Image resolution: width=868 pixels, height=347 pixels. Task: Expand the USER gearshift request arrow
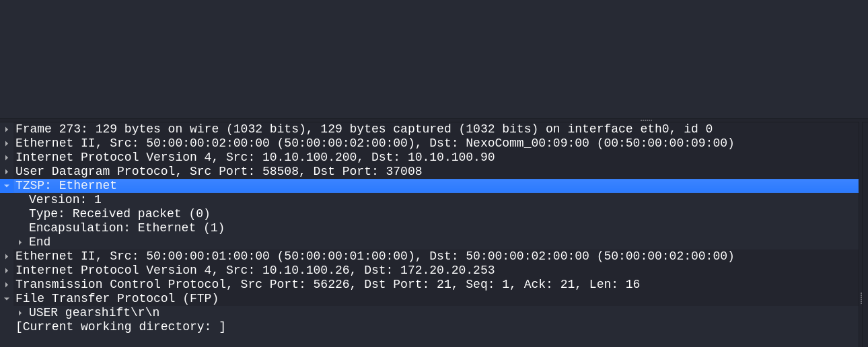20,313
